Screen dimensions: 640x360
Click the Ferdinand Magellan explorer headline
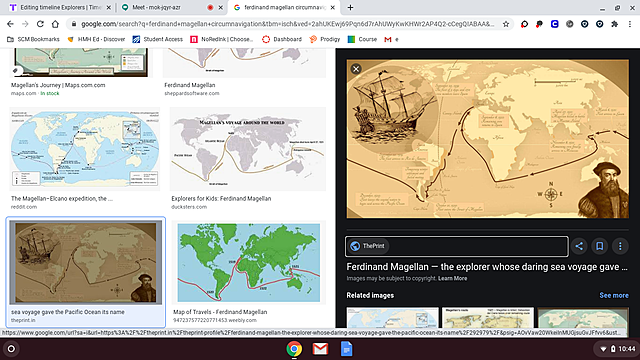point(487,267)
